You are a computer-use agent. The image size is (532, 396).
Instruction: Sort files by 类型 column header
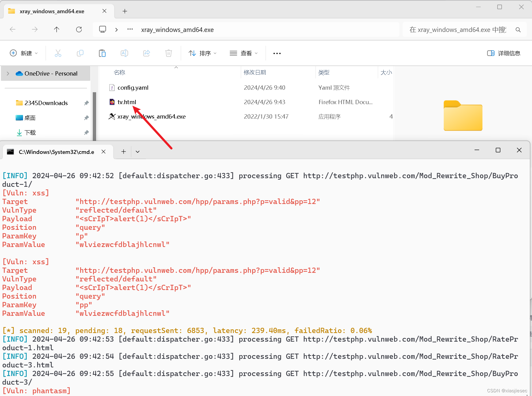pyautogui.click(x=324, y=73)
